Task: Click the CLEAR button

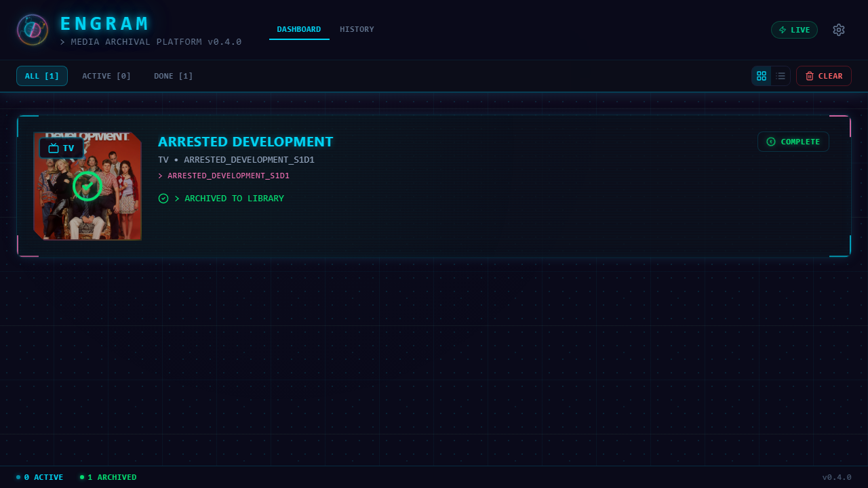Action: [x=824, y=76]
